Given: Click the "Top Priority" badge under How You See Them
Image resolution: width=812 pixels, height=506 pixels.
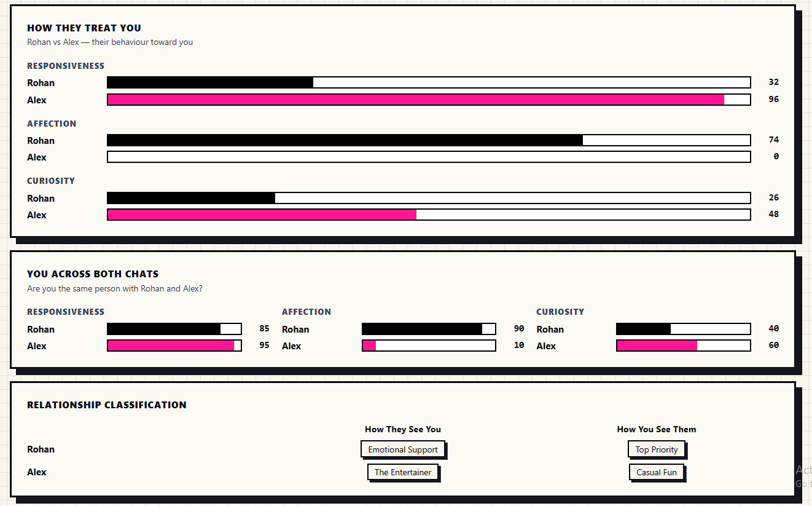Looking at the screenshot, I should [x=656, y=449].
